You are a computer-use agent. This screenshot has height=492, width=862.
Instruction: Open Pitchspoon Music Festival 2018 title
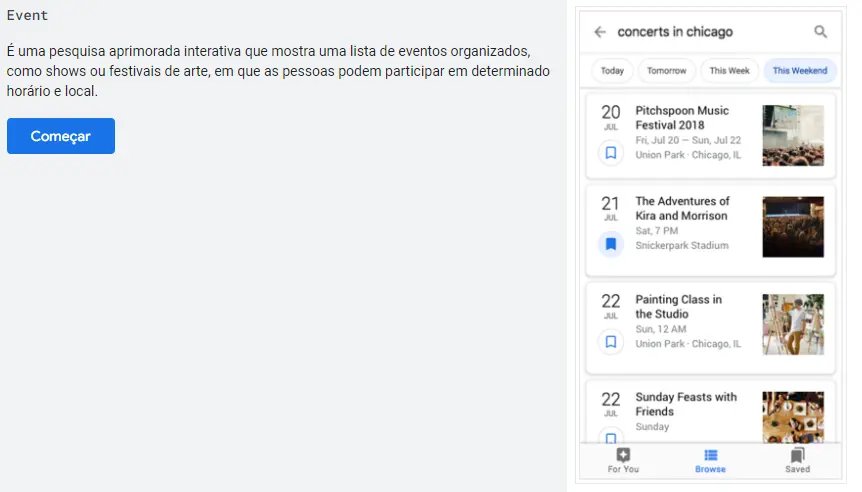[x=682, y=118]
